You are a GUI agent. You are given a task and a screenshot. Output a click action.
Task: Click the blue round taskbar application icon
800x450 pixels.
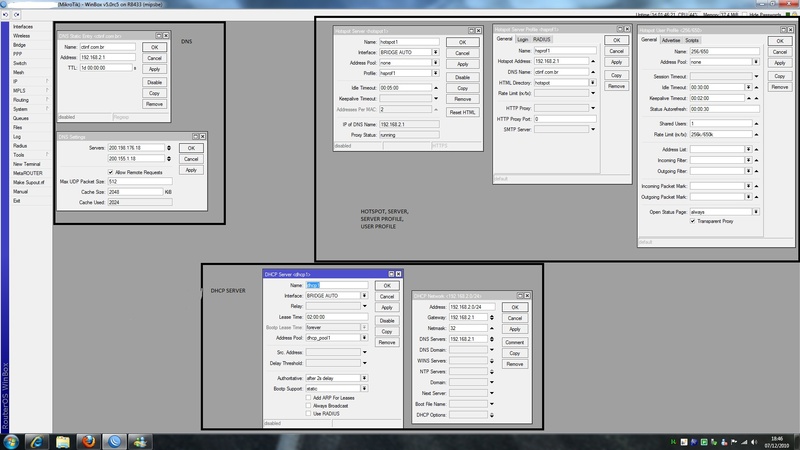tap(113, 441)
